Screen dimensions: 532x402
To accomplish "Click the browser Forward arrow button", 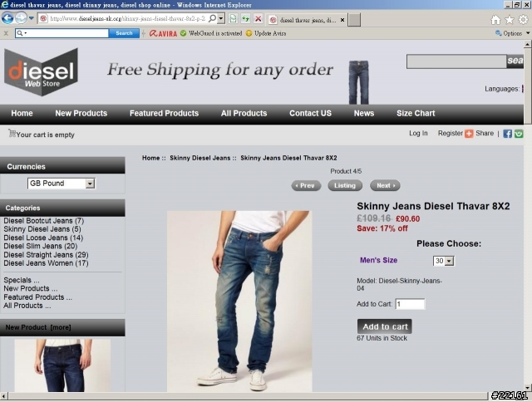I will pos(21,18).
